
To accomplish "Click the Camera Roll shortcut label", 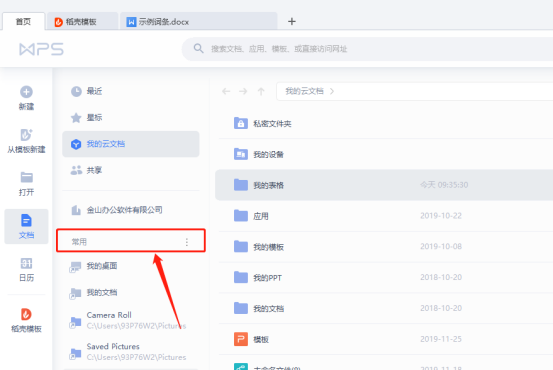I will coord(109,315).
